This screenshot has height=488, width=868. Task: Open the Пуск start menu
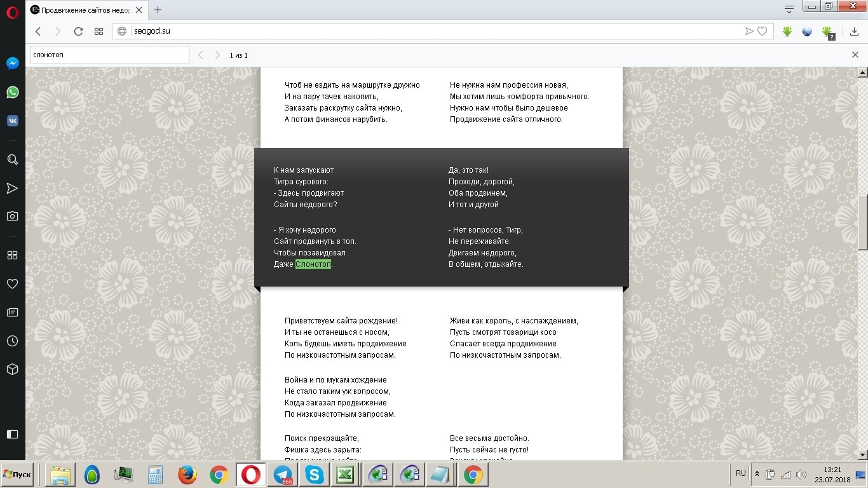[18, 475]
